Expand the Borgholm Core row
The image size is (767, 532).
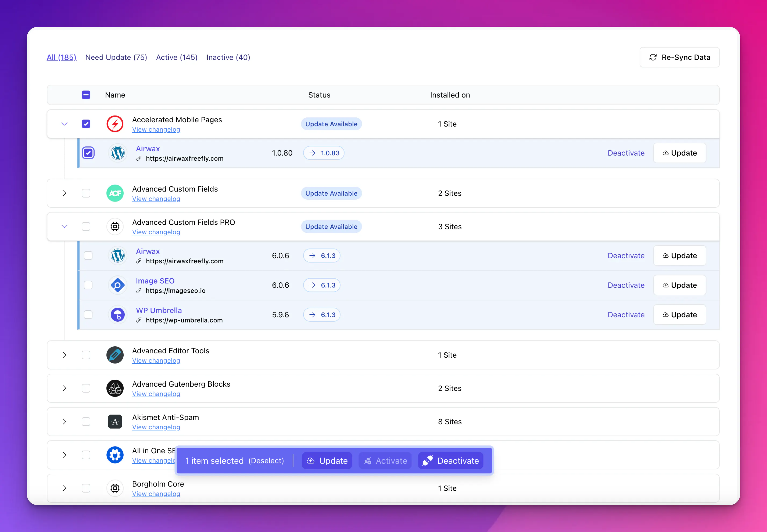[64, 488]
